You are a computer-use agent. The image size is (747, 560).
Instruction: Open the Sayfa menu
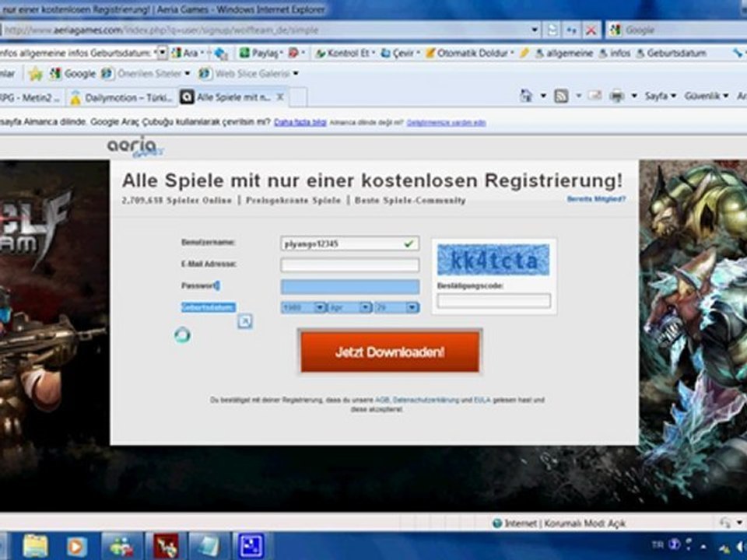(661, 96)
